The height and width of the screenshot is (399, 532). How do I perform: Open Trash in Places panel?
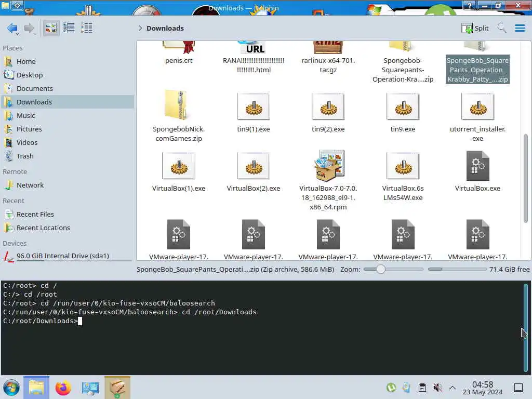[x=67, y=156]
